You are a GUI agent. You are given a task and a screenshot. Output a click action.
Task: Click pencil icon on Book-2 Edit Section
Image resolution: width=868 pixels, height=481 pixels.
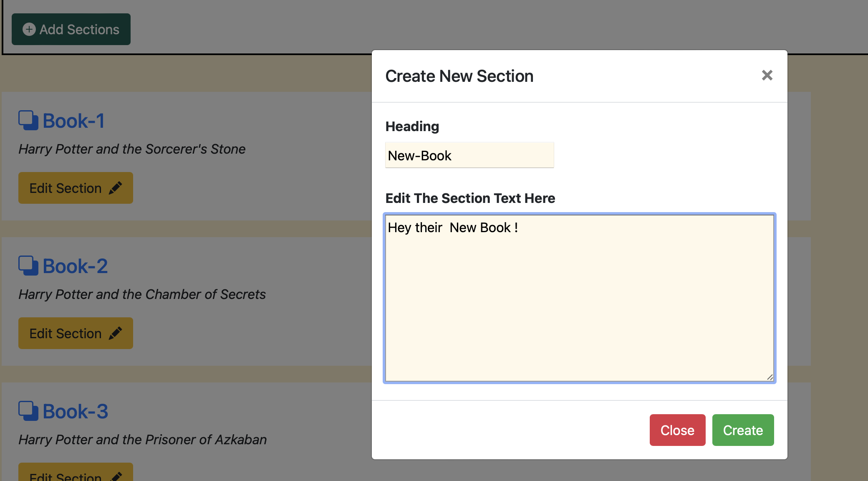116,333
